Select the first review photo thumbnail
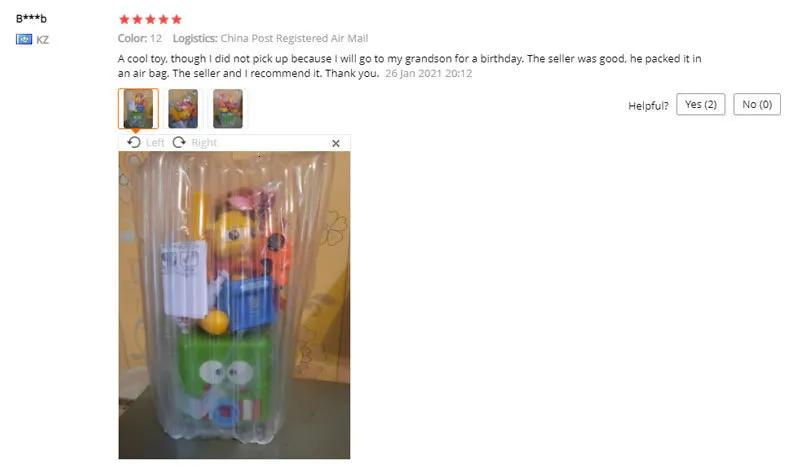This screenshot has width=800, height=471. point(138,109)
